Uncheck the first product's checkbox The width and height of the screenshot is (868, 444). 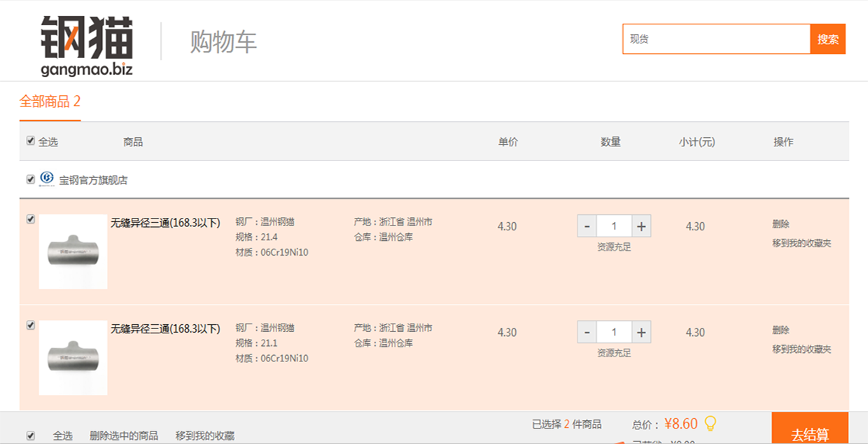(x=31, y=219)
